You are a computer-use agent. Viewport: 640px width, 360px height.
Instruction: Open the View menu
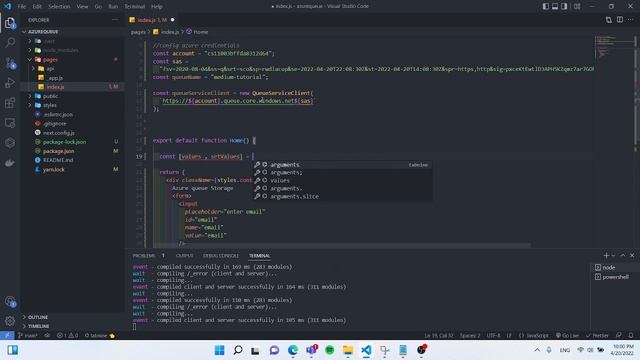[x=82, y=7]
